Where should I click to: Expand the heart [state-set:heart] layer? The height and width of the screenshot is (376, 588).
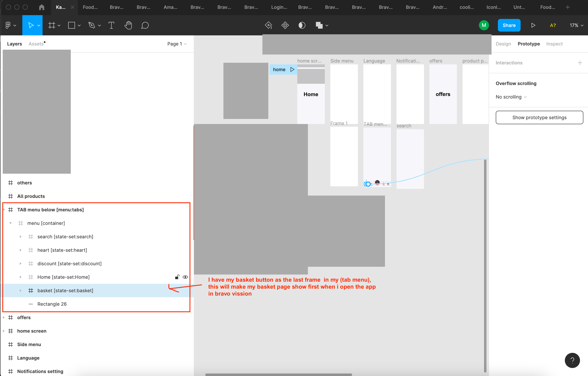pos(20,250)
